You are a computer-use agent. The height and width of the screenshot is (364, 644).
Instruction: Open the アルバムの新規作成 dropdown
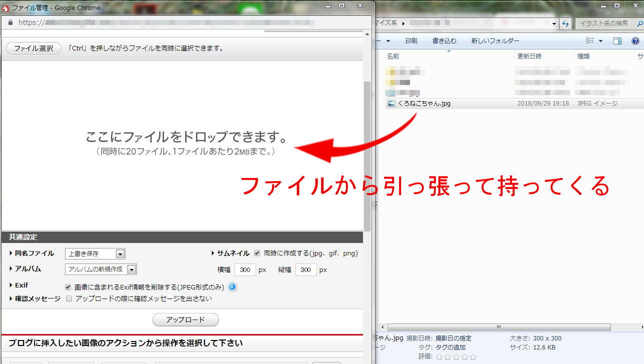click(x=101, y=269)
